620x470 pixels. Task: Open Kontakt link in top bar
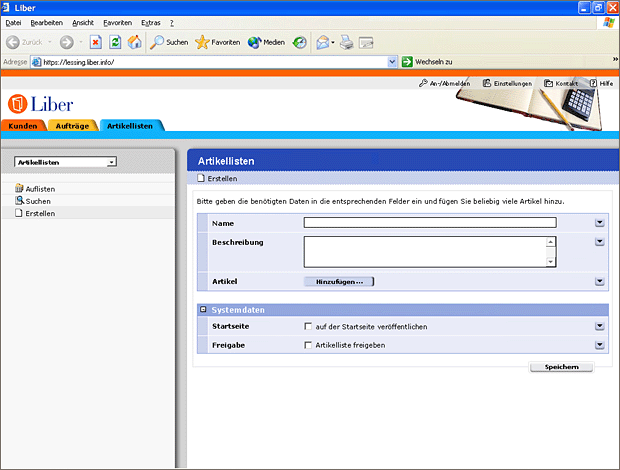(x=561, y=83)
